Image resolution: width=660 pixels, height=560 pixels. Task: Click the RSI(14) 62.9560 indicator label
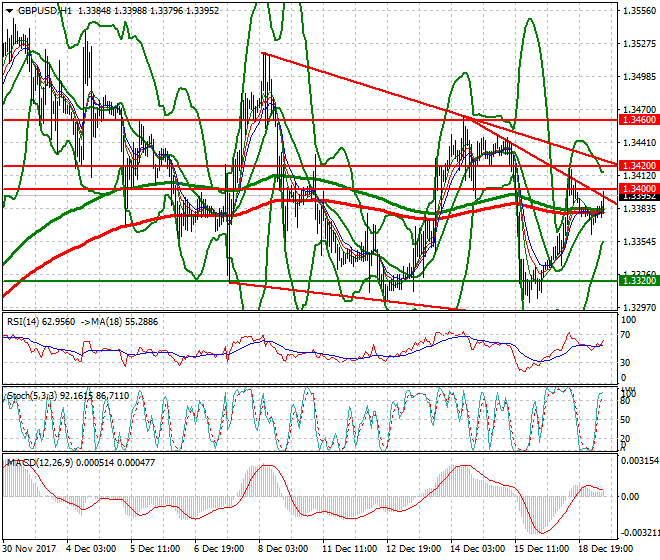(x=41, y=322)
